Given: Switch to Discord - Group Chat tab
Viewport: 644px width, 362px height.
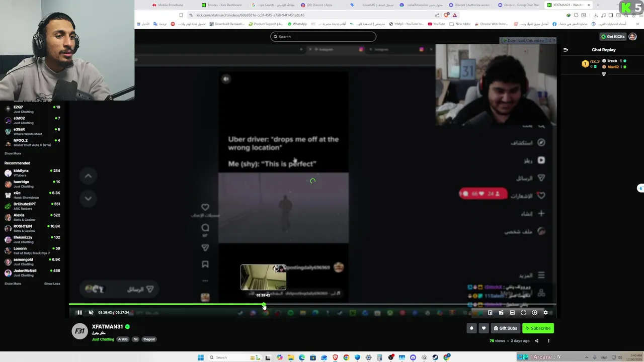Looking at the screenshot, I should point(520,5).
